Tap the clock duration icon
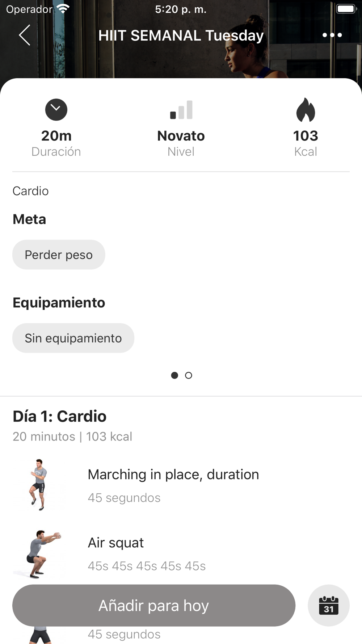The width and height of the screenshot is (362, 644). point(56,110)
